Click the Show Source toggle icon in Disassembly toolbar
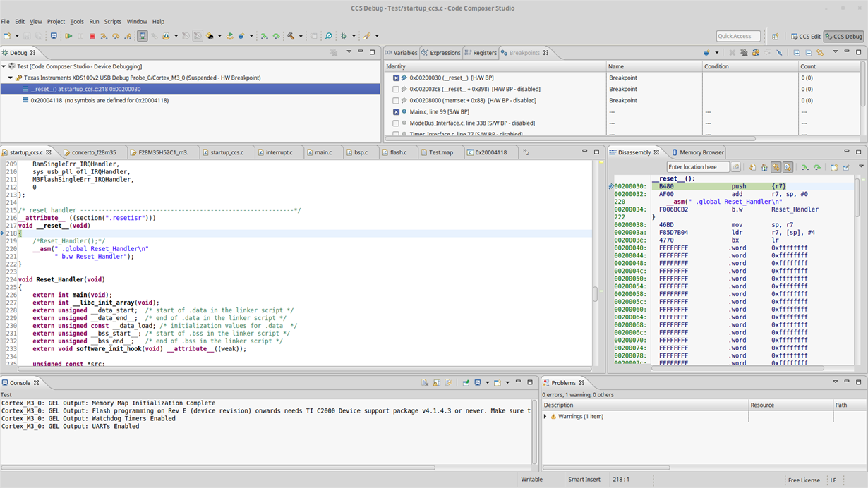Screen dimensions: 868x488 tap(788, 167)
